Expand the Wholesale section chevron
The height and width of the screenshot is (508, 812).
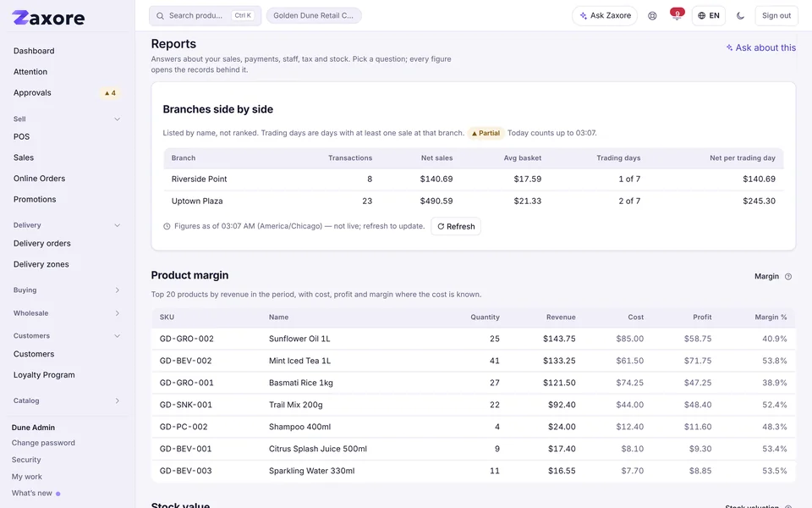click(117, 313)
